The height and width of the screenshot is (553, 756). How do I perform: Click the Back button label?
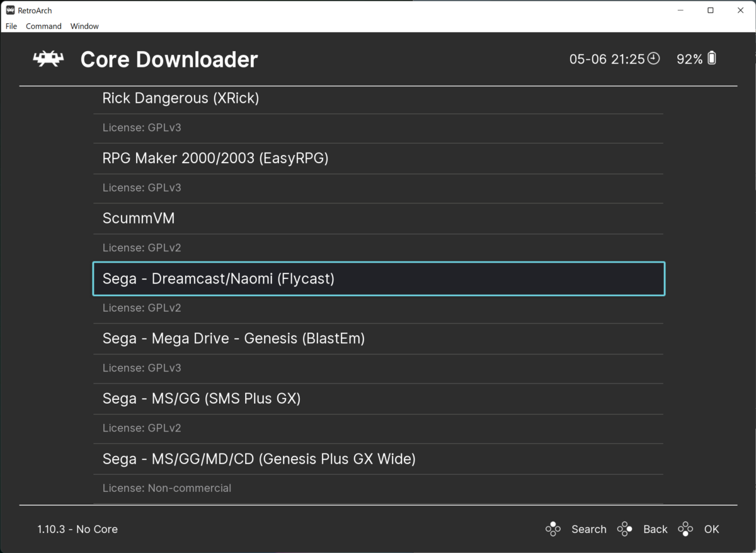tap(655, 529)
